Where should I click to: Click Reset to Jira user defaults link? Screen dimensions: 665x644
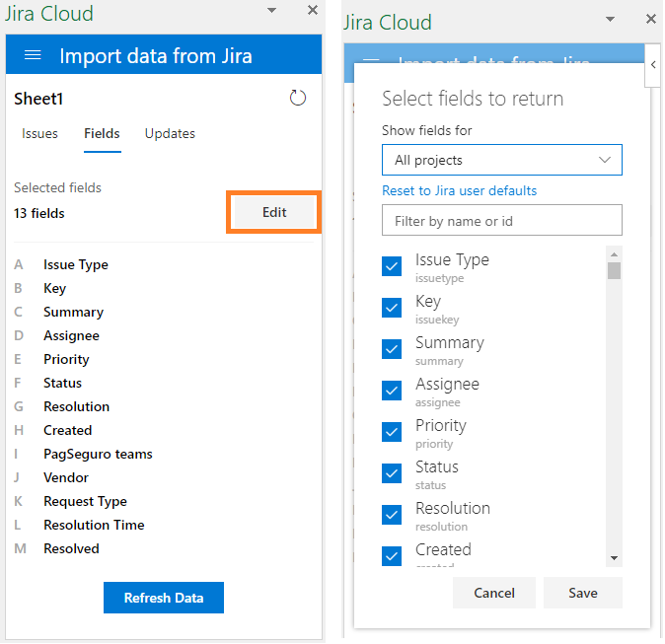tap(460, 190)
